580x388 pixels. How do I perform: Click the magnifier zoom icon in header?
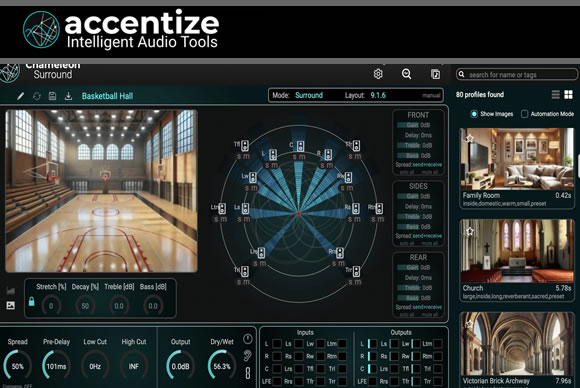click(406, 74)
